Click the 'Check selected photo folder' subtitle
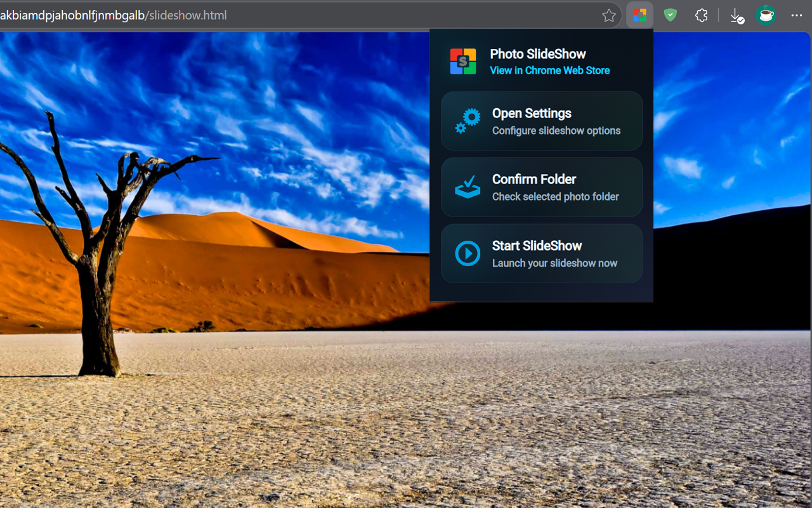This screenshot has height=508, width=812. click(556, 197)
